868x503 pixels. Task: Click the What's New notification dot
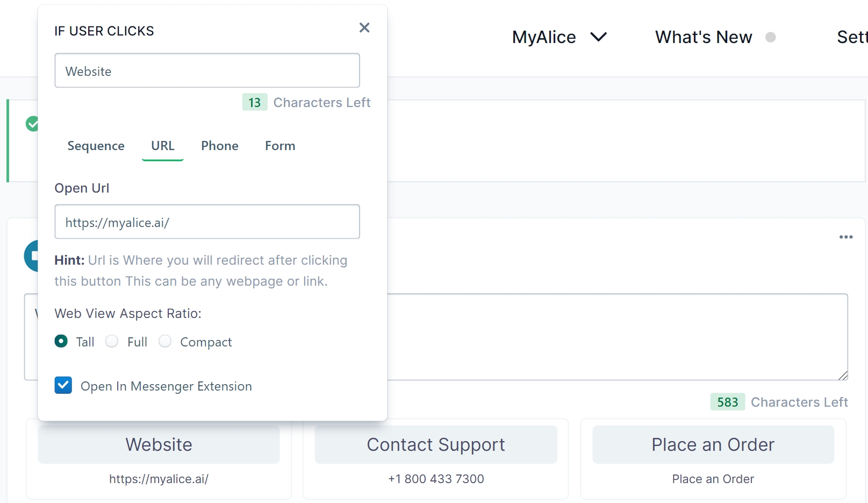(x=771, y=37)
